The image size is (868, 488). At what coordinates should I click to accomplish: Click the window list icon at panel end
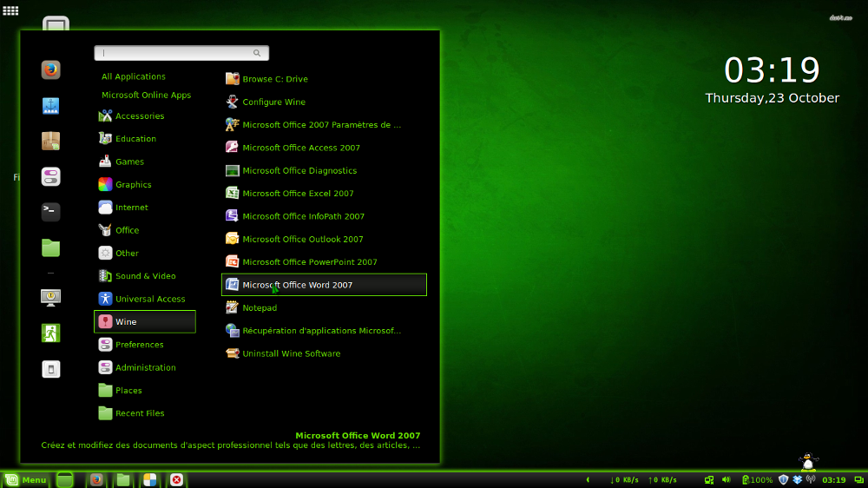pyautogui.click(x=859, y=479)
